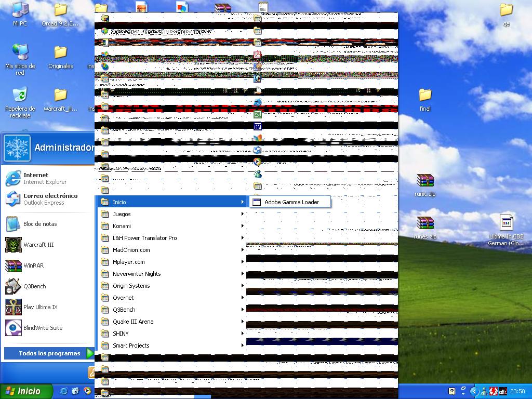Click the Word icon in programs menu
Image resolution: width=532 pixels, height=399 pixels.
click(258, 126)
